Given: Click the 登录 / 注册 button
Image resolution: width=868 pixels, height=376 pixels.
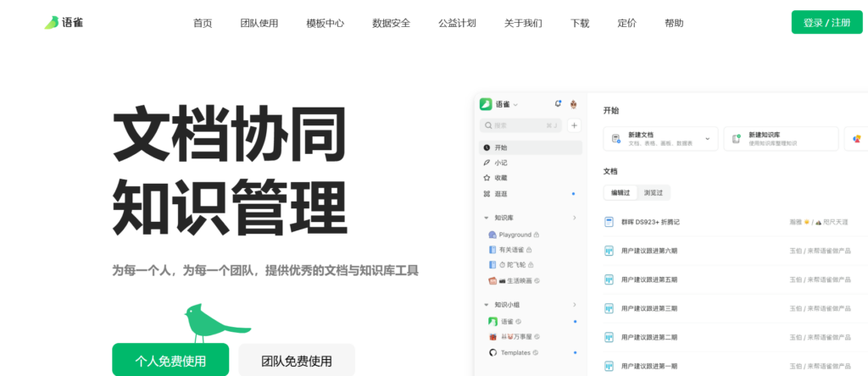Looking at the screenshot, I should 826,23.
